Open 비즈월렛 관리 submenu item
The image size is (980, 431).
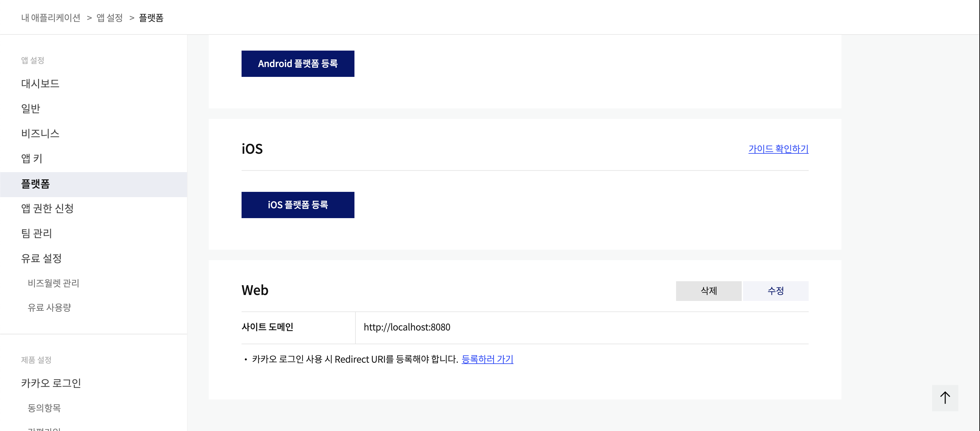(x=53, y=283)
